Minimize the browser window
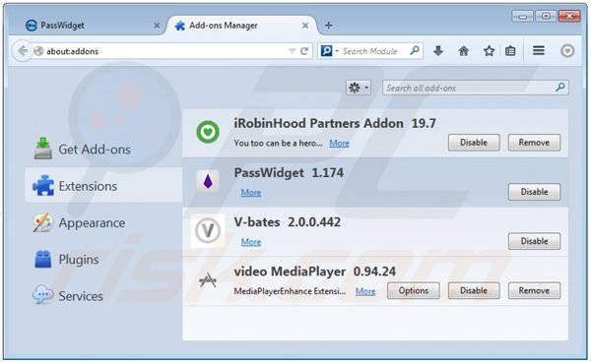This screenshot has width=591, height=364. pyautogui.click(x=522, y=16)
